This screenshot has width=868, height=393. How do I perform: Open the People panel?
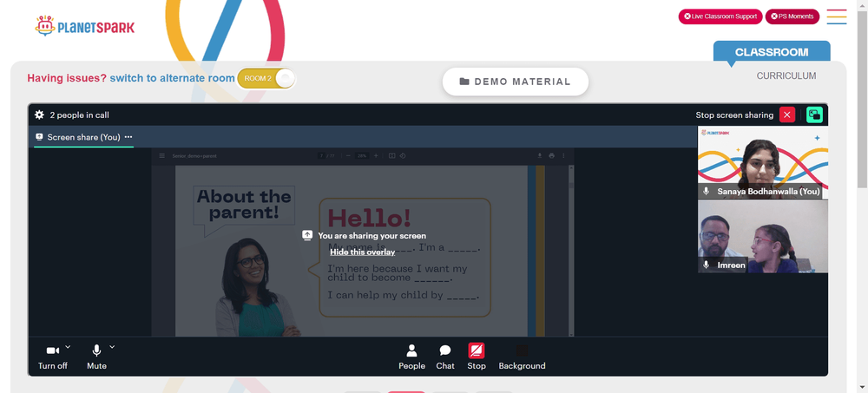(411, 357)
